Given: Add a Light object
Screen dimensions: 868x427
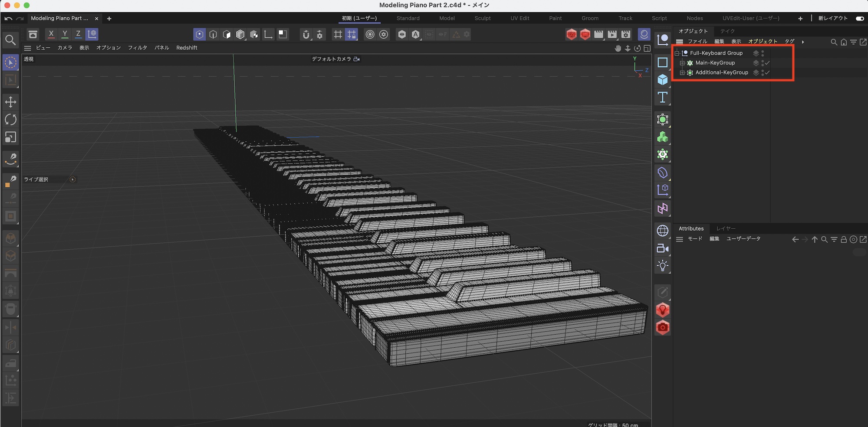Looking at the screenshot, I should pos(662,266).
